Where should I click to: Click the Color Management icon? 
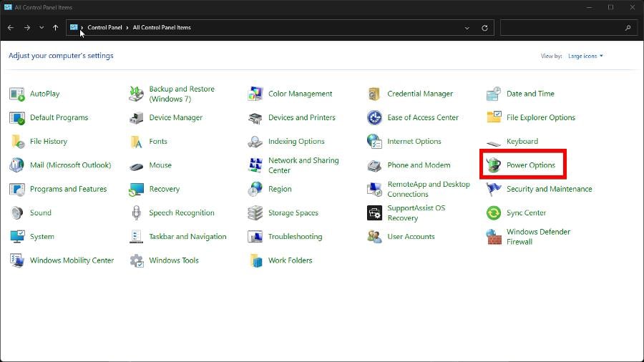(255, 94)
